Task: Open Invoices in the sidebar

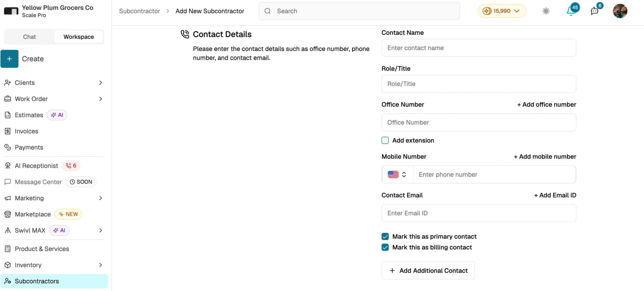Action: coord(54,131)
